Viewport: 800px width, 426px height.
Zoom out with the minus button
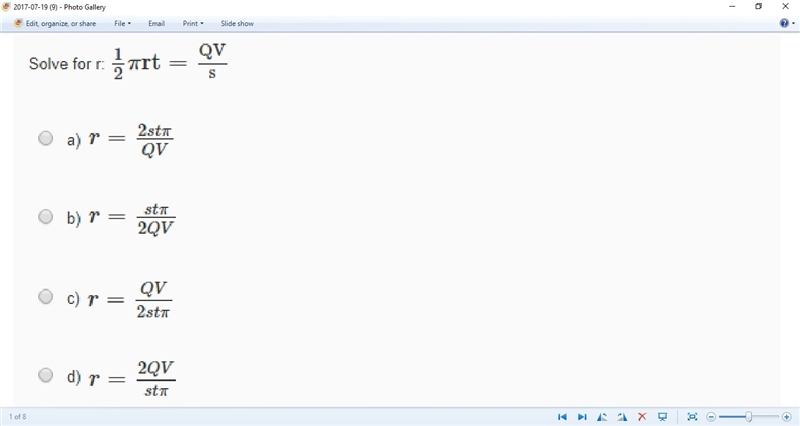coord(711,417)
